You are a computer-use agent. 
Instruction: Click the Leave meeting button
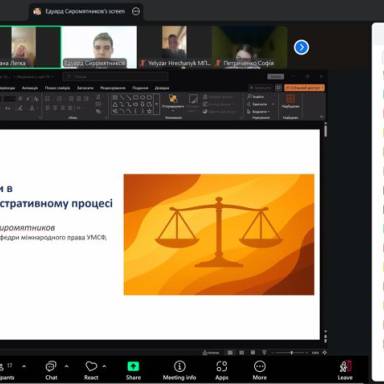pos(345,370)
